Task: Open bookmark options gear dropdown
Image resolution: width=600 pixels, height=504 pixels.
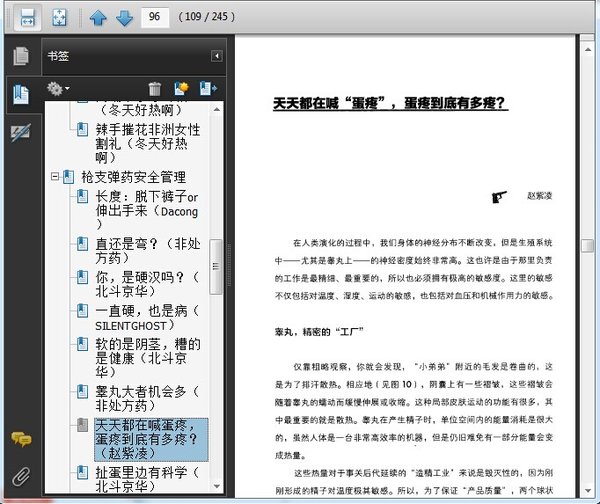Action: click(58, 88)
